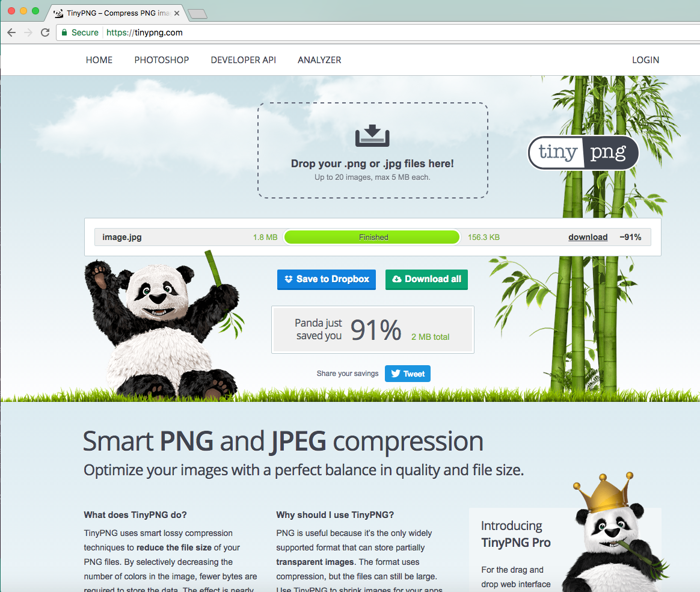Open the HOME menu item
The height and width of the screenshot is (592, 700).
pyautogui.click(x=99, y=60)
